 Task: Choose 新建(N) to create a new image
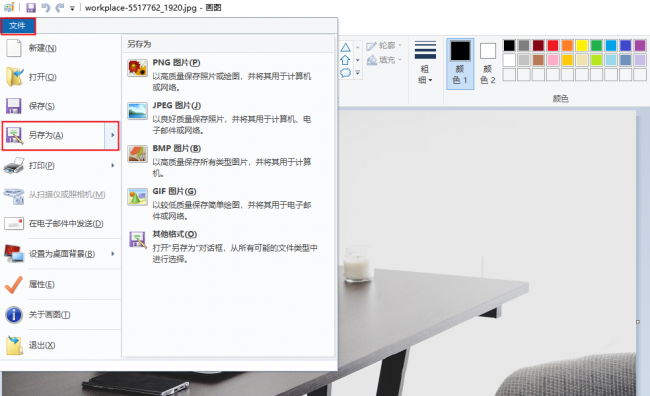click(61, 48)
